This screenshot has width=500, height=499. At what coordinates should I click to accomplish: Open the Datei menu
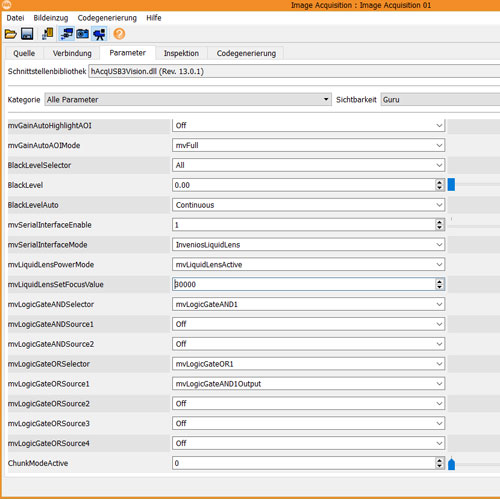tap(15, 18)
